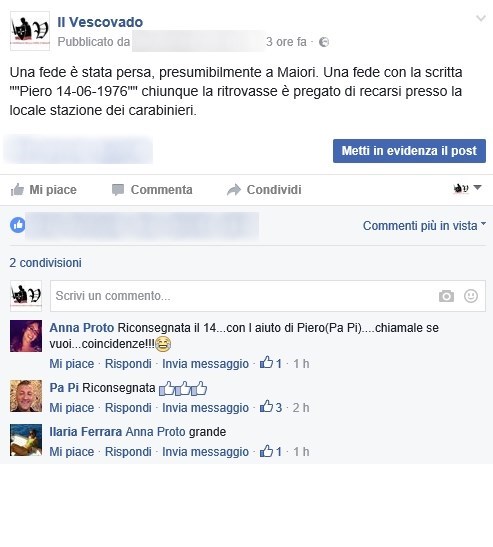This screenshot has width=493, height=547.
Task: Toggle Mi piace on Pa Pi's comment
Action: pos(72,408)
